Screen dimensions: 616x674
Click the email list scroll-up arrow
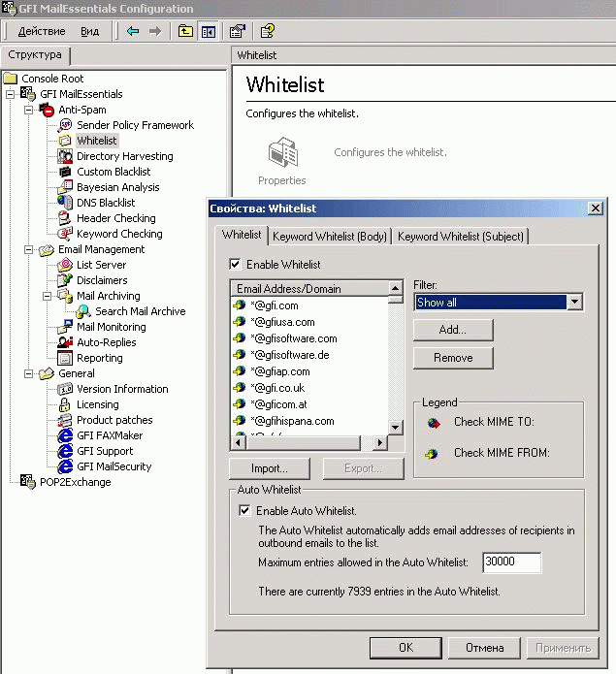(x=395, y=287)
